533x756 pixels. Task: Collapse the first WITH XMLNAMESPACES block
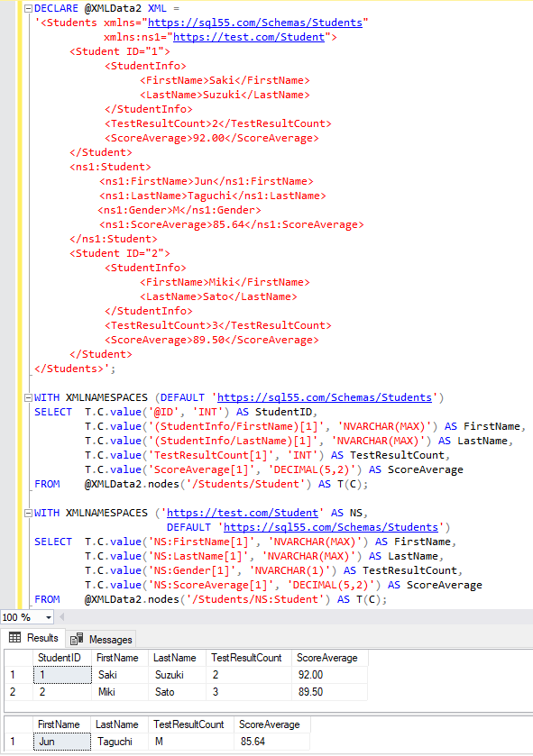point(28,397)
